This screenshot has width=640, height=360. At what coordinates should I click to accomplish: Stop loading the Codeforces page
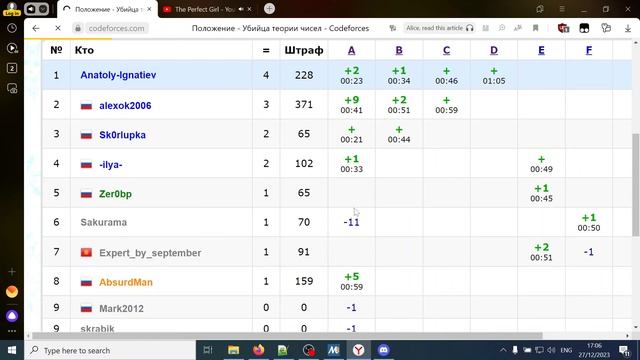58,28
